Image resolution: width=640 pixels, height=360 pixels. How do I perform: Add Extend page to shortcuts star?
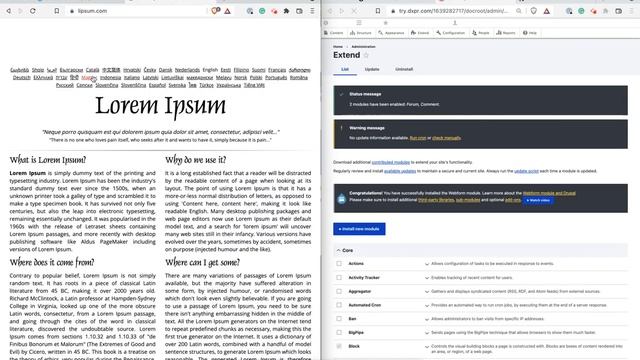point(366,55)
